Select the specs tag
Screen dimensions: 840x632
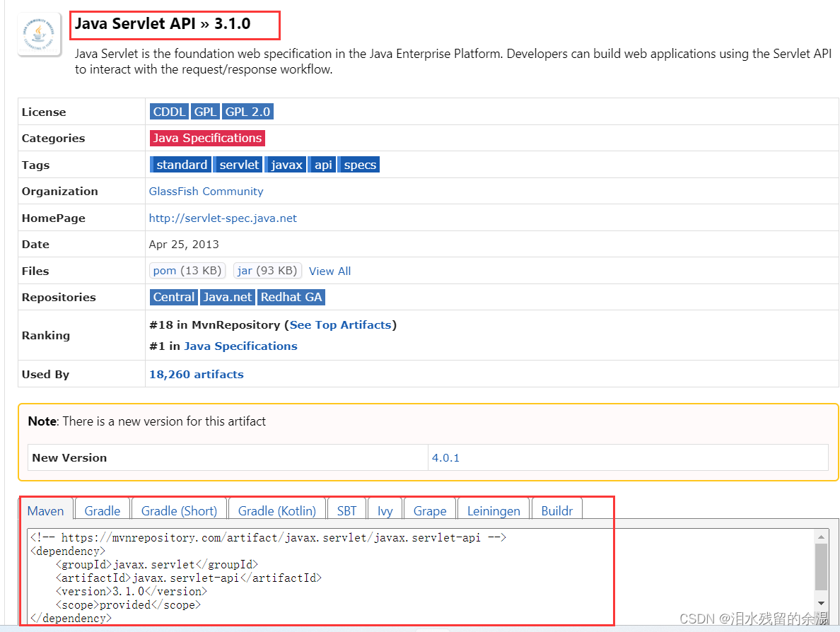359,165
